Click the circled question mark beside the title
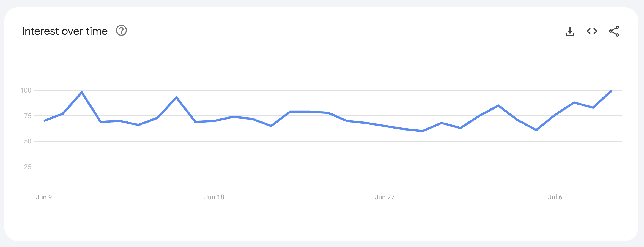 pos(121,31)
